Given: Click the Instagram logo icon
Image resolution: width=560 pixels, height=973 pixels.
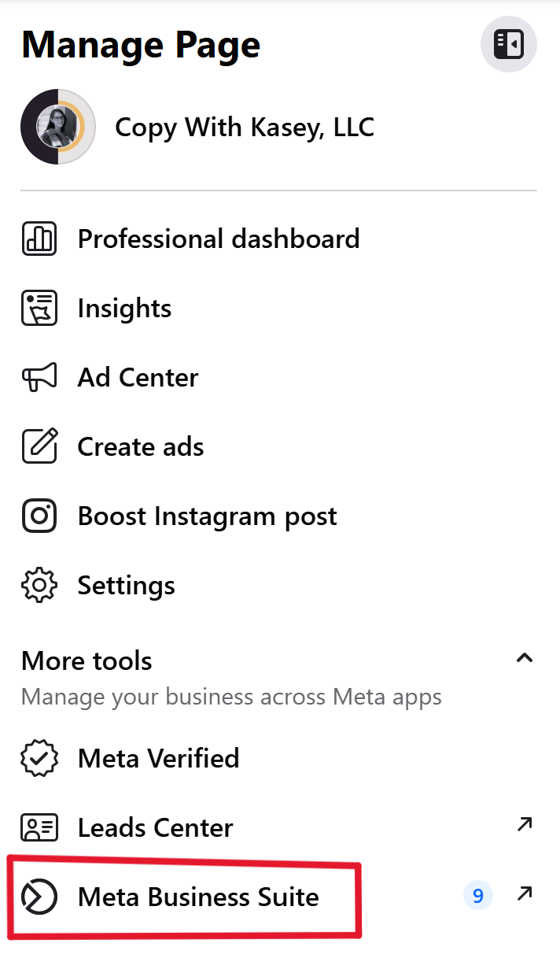Looking at the screenshot, I should (x=39, y=516).
